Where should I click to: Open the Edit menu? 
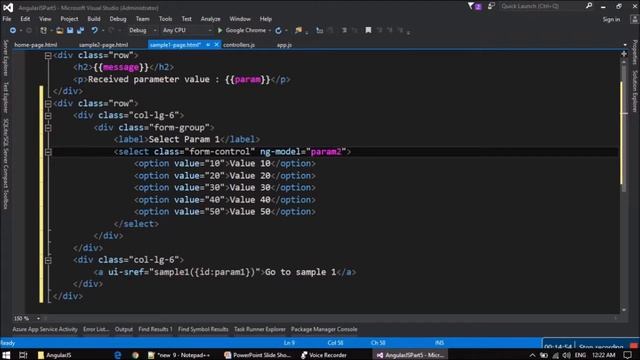coord(25,19)
